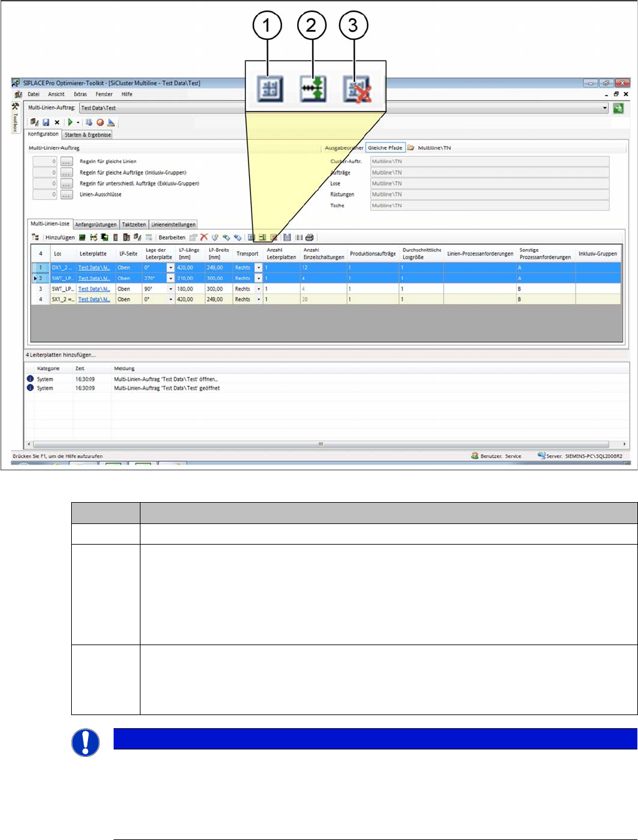Click the blue tag icon before the separator

(237, 237)
